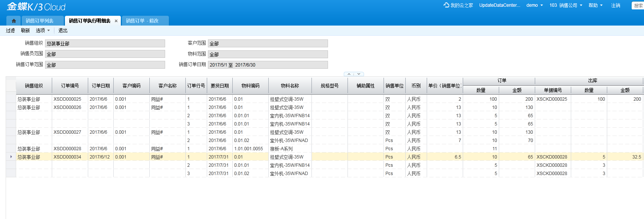
Task: Click the 我的云之家 cloud icon
Action: click(446, 5)
